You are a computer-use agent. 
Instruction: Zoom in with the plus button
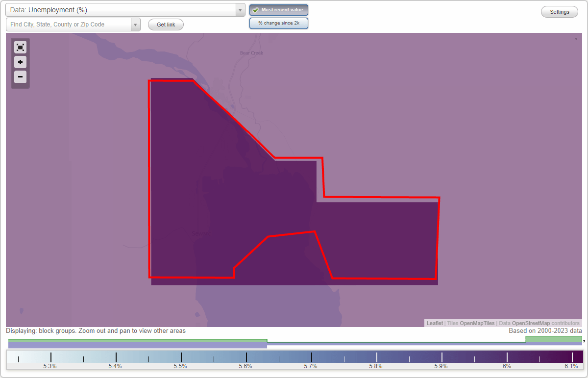(20, 62)
